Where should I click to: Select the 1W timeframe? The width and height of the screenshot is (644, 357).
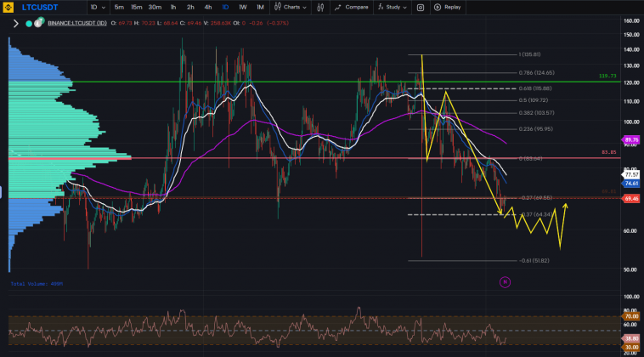pos(242,7)
